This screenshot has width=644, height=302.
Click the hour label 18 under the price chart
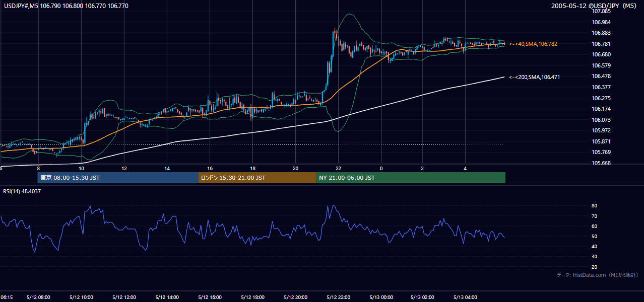tap(252, 168)
